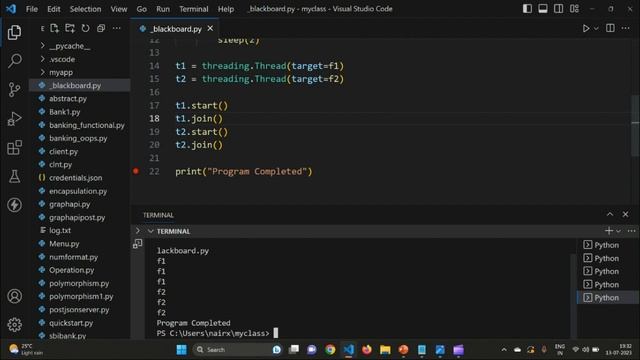Open the File menu

pos(32,9)
